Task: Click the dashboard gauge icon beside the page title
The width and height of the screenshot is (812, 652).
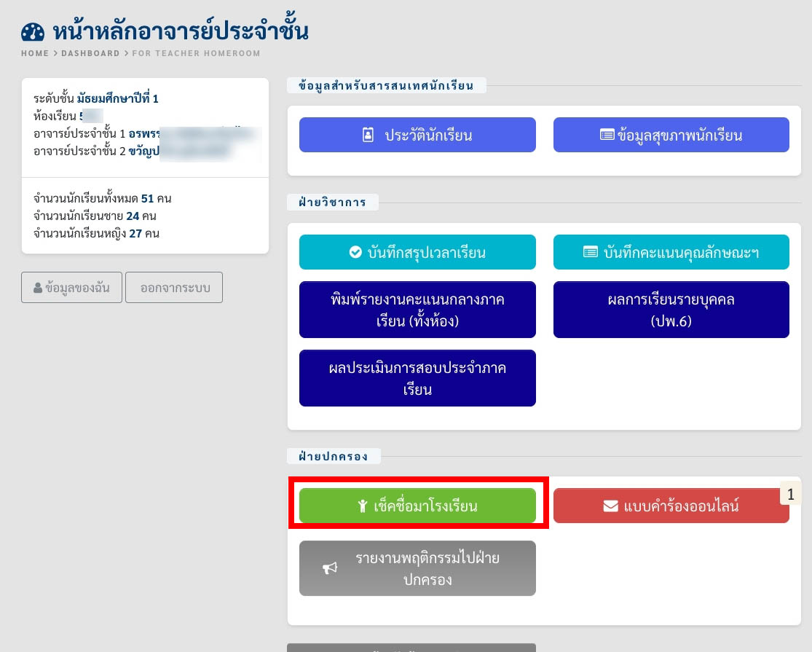Action: pyautogui.click(x=33, y=32)
